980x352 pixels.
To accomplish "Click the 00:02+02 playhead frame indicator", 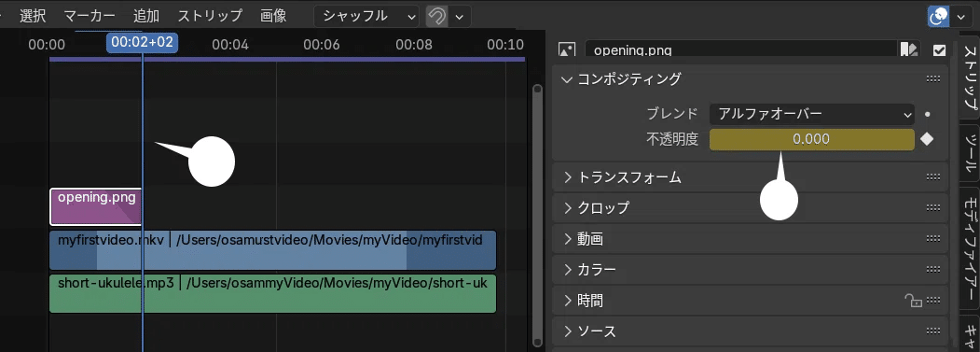I will point(143,43).
